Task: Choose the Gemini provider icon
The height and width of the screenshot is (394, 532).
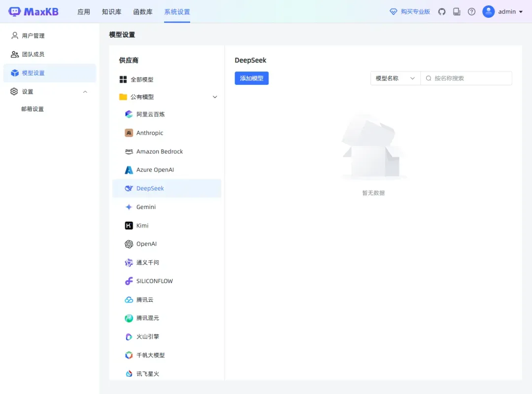Action: click(129, 207)
